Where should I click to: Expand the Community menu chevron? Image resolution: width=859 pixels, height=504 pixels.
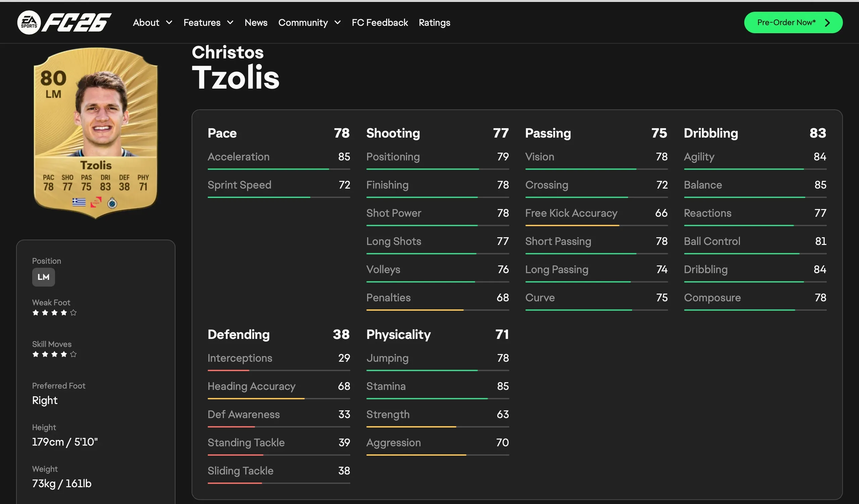point(338,22)
